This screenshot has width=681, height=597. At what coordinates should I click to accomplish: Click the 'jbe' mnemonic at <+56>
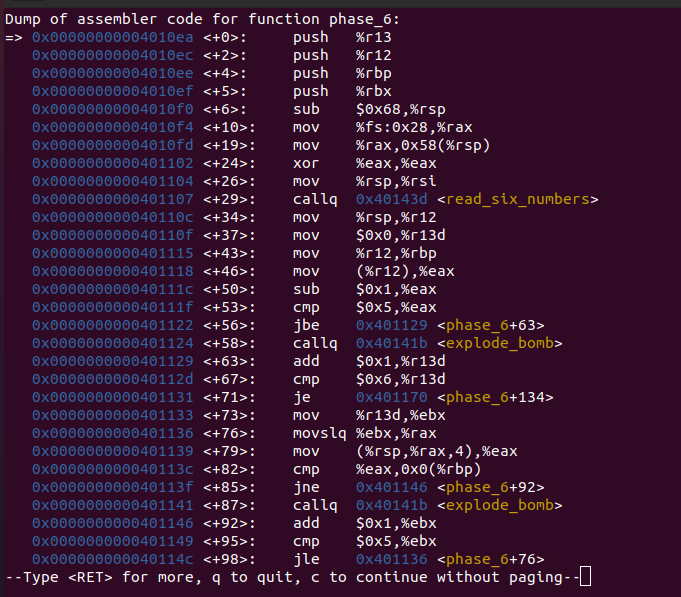coord(306,326)
